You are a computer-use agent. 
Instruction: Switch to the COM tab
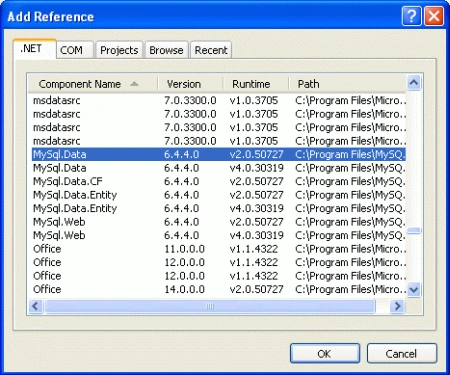click(x=75, y=50)
